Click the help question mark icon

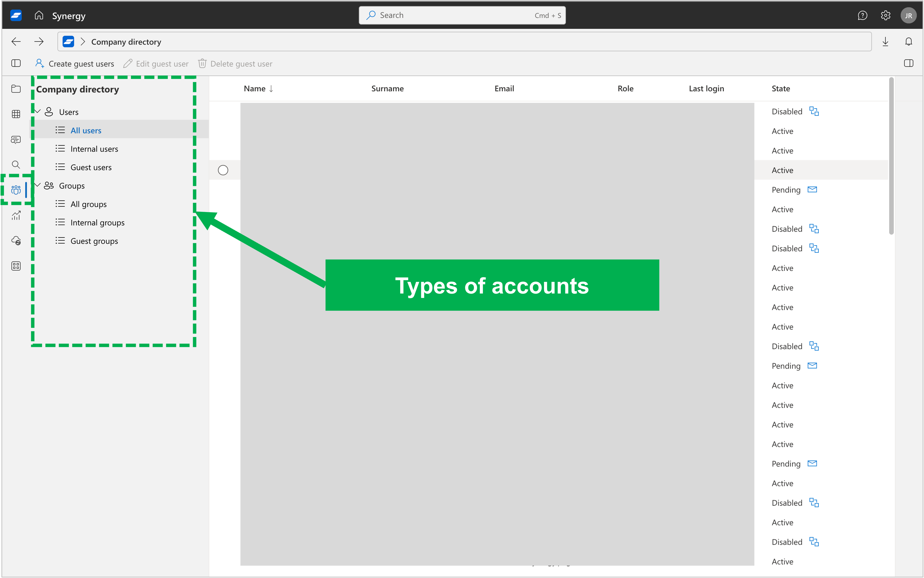tap(863, 15)
